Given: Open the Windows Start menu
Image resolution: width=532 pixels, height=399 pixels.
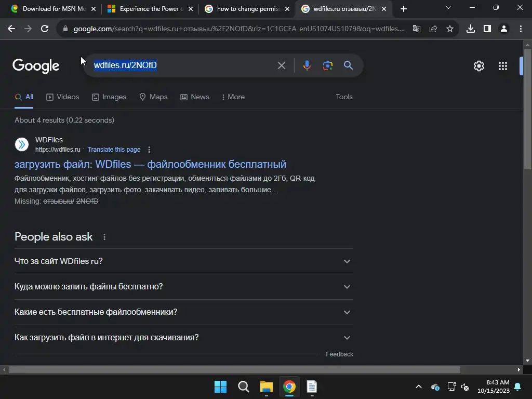Looking at the screenshot, I should (220, 387).
